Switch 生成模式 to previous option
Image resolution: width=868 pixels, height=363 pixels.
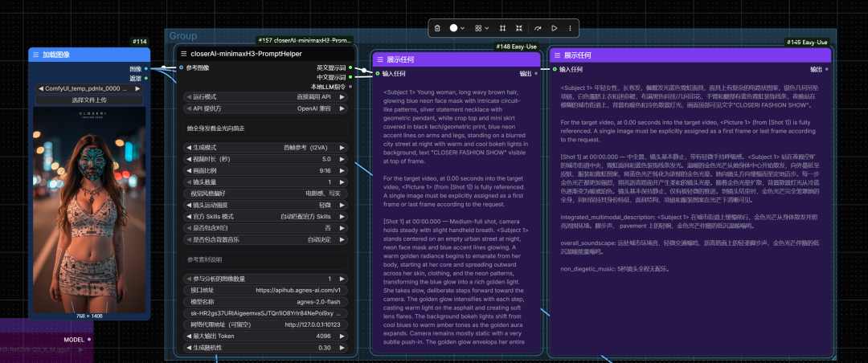[189, 148]
